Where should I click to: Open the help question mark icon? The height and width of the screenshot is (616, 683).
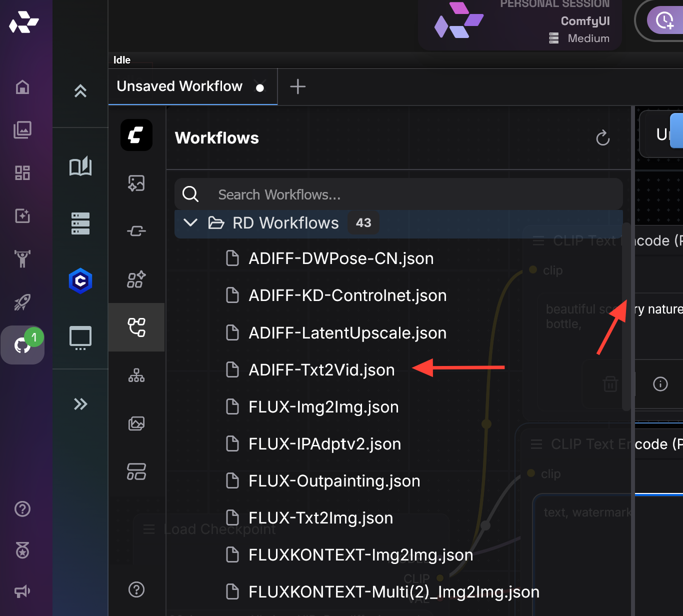(22, 509)
